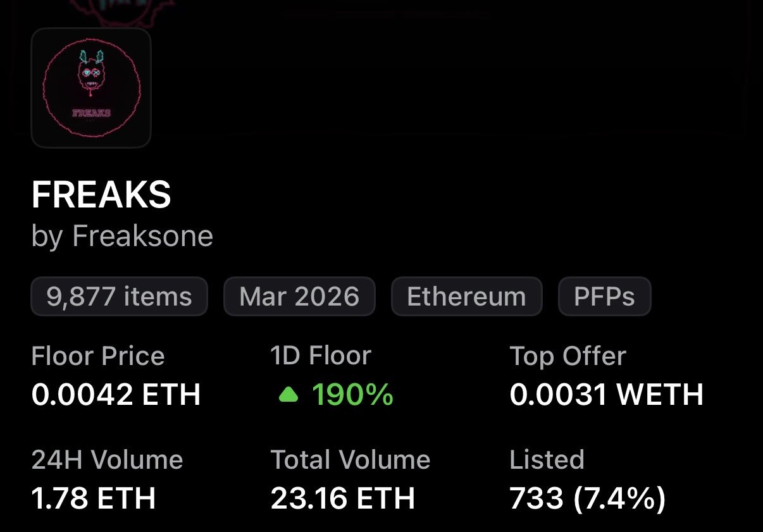Click the Listed label
This screenshot has width=763, height=532.
[547, 460]
